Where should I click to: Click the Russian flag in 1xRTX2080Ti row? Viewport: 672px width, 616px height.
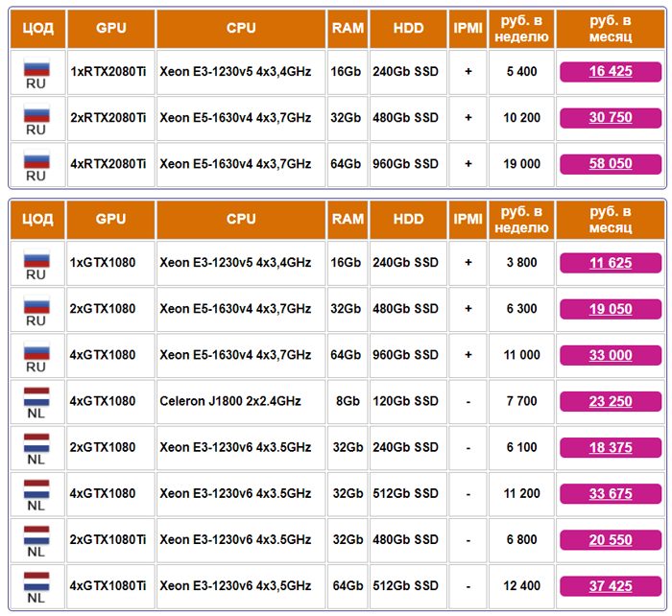(x=36, y=67)
